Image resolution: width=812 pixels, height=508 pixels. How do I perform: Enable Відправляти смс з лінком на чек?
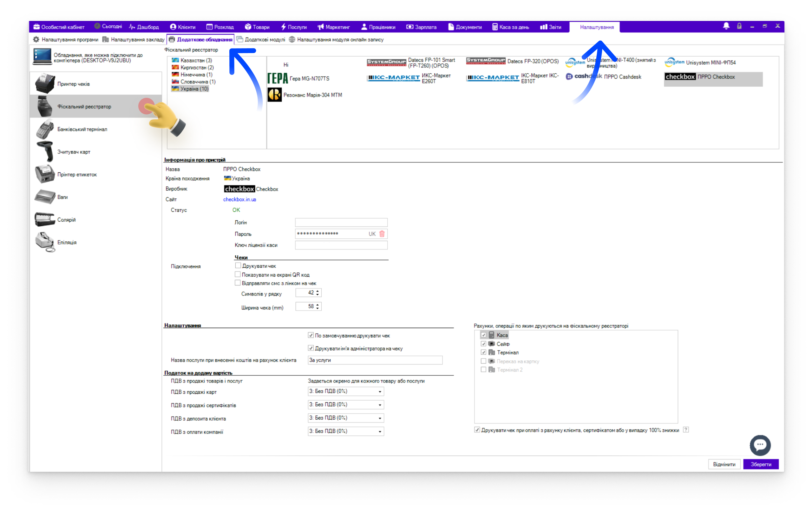(238, 283)
